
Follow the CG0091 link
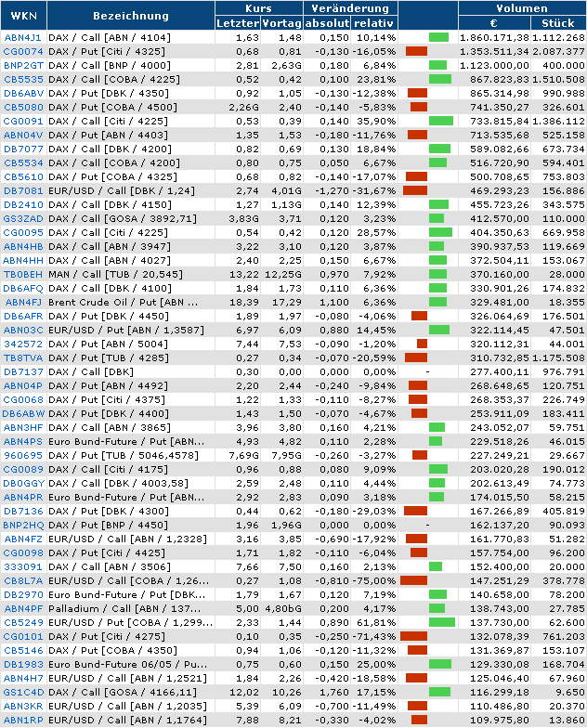point(22,121)
